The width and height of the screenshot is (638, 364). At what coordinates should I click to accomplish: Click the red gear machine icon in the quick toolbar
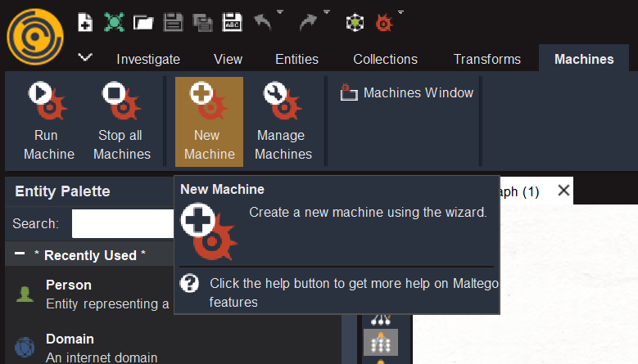(x=383, y=23)
